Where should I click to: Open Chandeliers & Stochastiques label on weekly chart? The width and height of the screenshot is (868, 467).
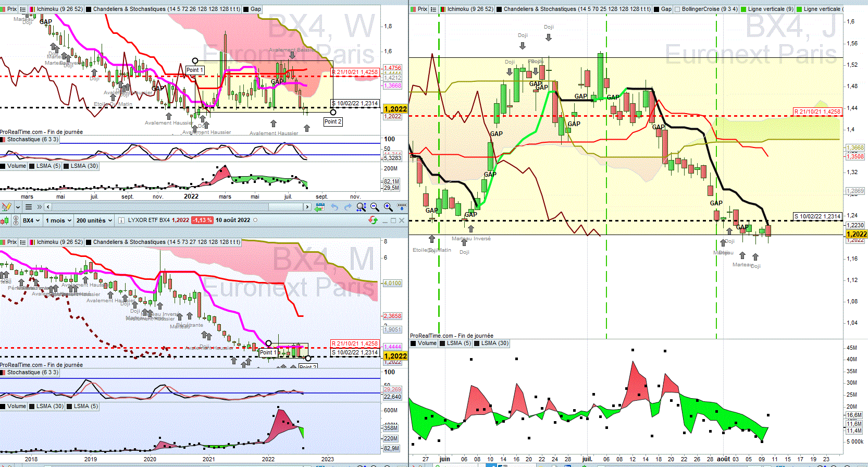coord(167,9)
